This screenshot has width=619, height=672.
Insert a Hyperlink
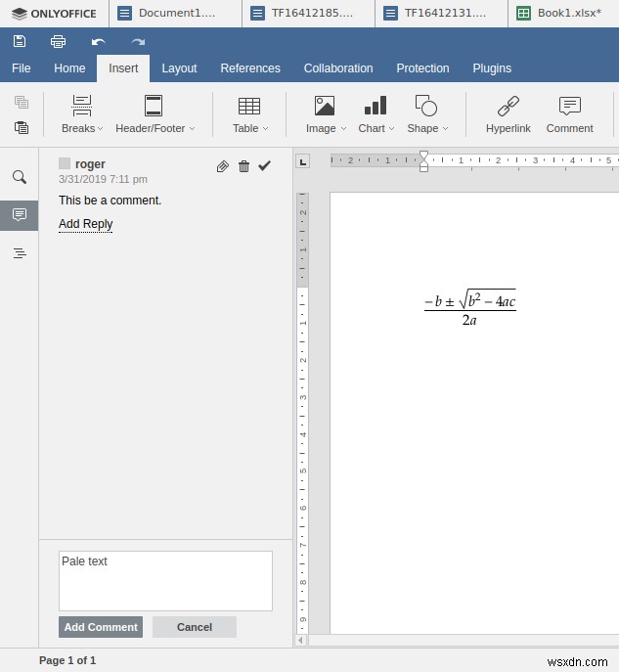[x=508, y=114]
